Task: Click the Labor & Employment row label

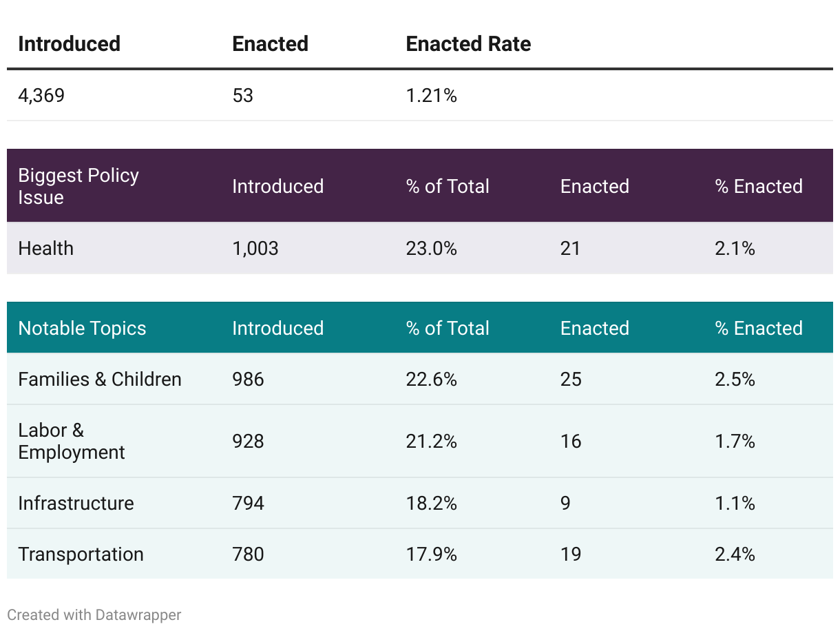Action: click(x=72, y=441)
